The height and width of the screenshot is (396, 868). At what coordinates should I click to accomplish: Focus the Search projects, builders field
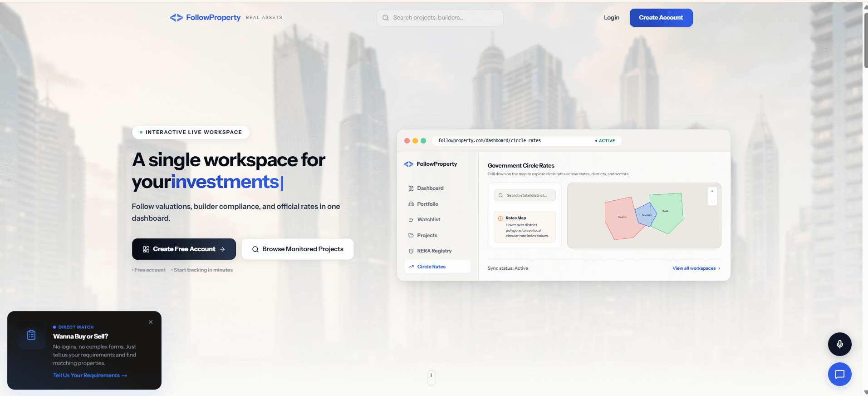coord(440,18)
